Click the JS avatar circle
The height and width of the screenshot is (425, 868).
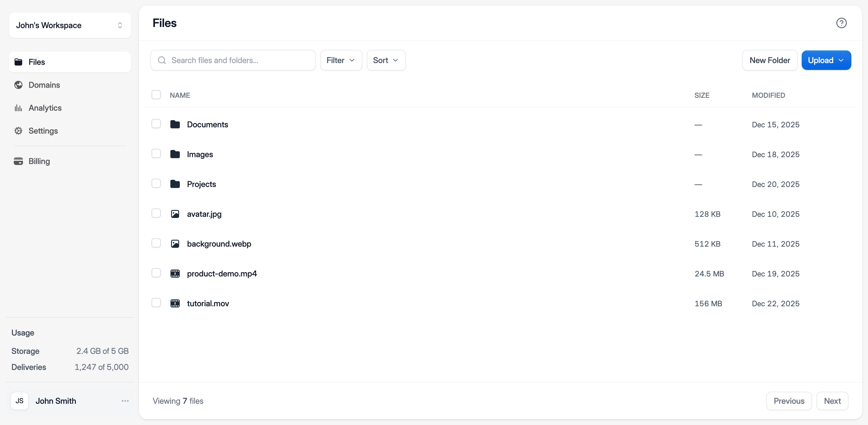(20, 401)
